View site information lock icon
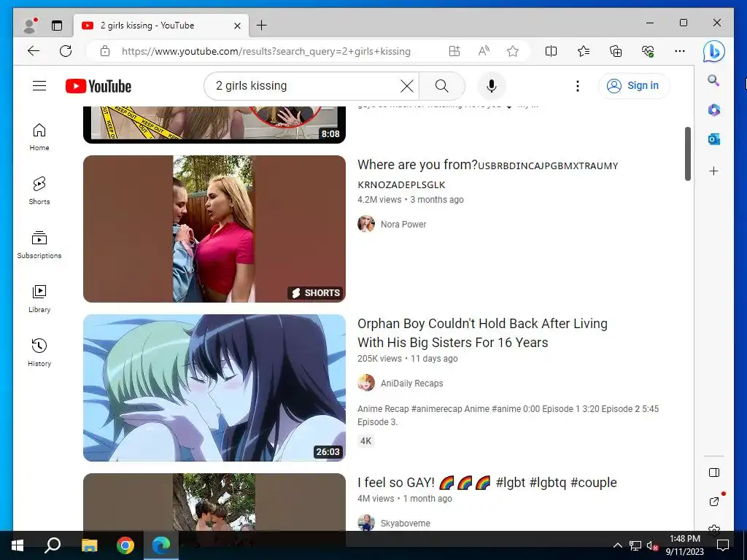The width and height of the screenshot is (747, 560). 105,51
